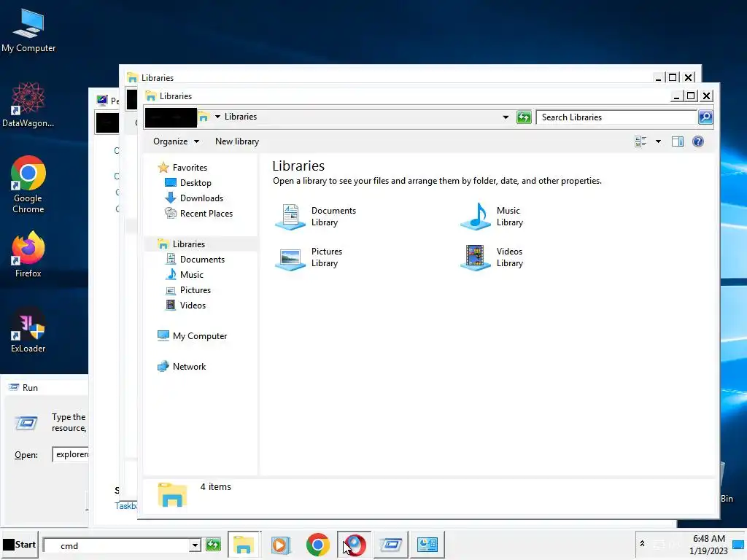This screenshot has height=560, width=747.
Task: Open the Help question mark icon
Action: click(x=698, y=141)
